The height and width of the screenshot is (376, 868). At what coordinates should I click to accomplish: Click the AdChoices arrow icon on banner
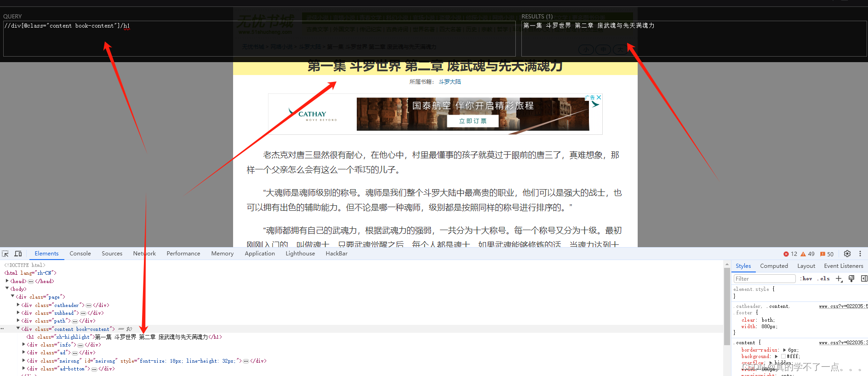click(595, 104)
